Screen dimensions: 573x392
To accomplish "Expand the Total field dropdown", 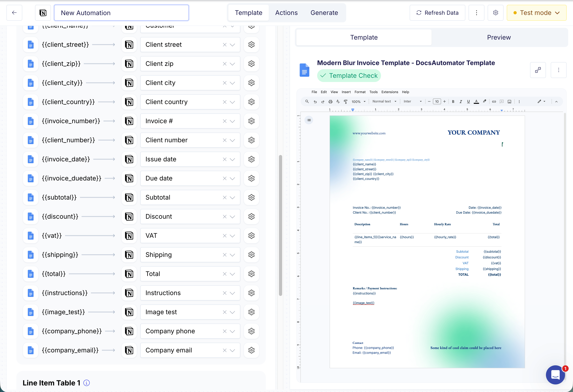I will [x=233, y=274].
